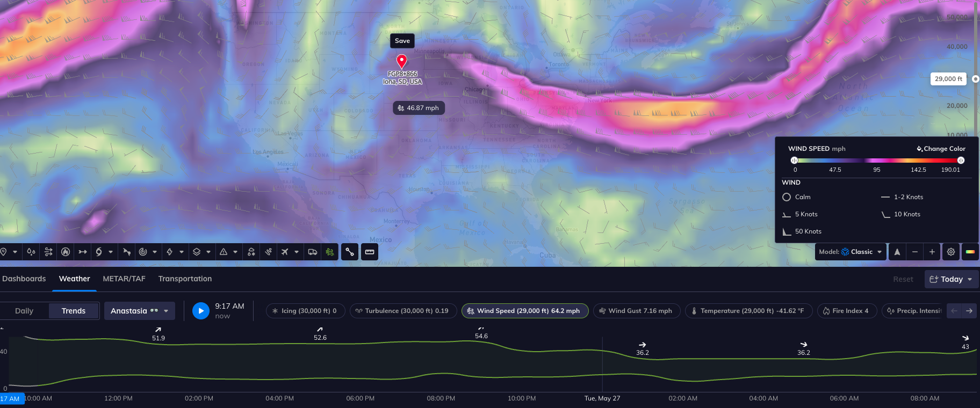Click Change Color in wind legend
This screenshot has height=408, width=980.
[941, 149]
